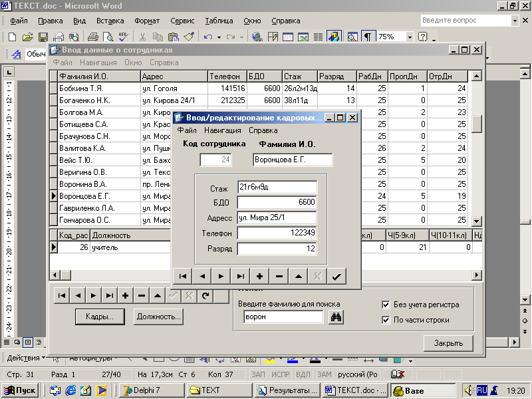This screenshot has width=532, height=399.
Task: Click the refresh icon in main form navigator
Action: [x=205, y=295]
